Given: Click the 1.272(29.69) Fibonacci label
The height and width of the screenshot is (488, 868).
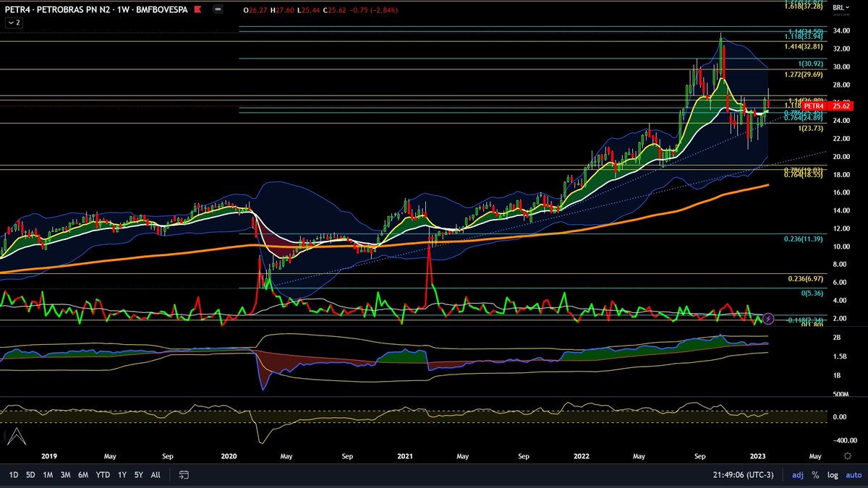Looking at the screenshot, I should (x=804, y=74).
